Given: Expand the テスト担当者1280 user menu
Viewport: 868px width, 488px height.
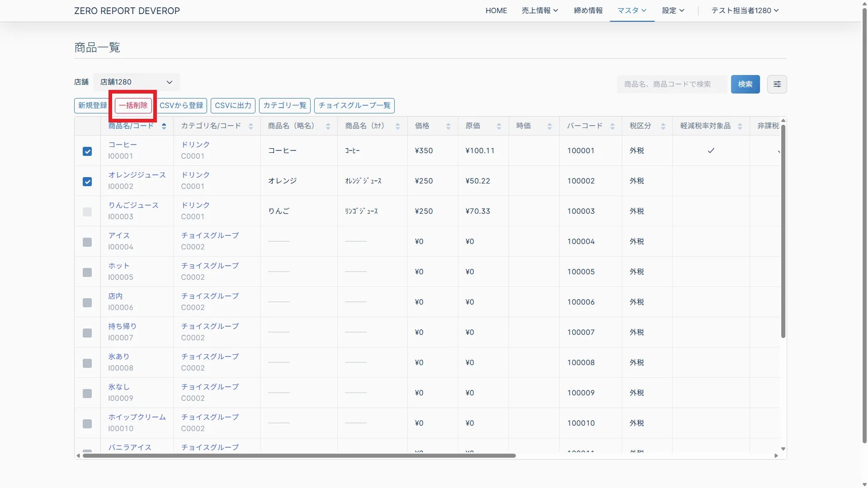Looking at the screenshot, I should 745,10.
